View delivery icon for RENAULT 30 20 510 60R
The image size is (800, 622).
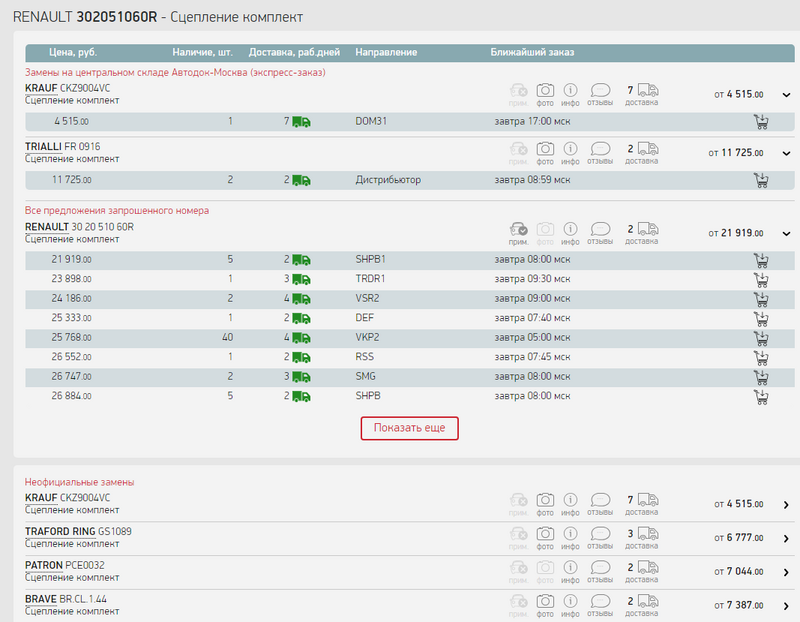point(642,233)
